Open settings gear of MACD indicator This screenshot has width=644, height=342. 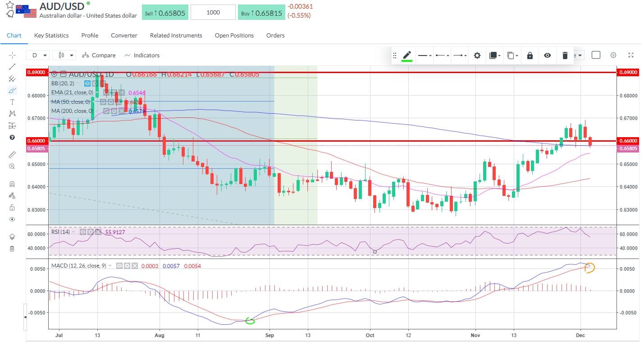tap(127, 266)
